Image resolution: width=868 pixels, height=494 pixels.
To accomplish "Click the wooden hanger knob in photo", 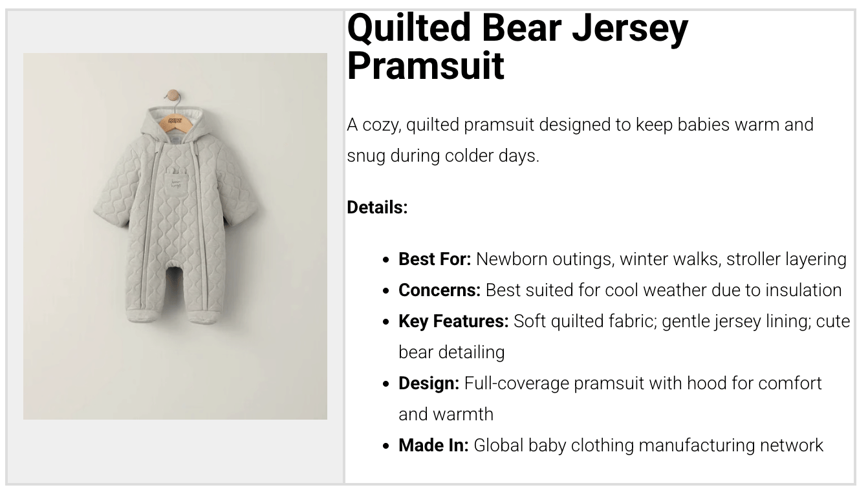I will (173, 96).
